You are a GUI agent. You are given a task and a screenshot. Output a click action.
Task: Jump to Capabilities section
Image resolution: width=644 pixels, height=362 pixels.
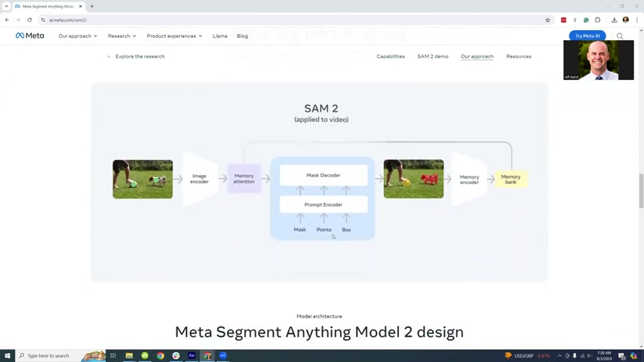coord(391,57)
